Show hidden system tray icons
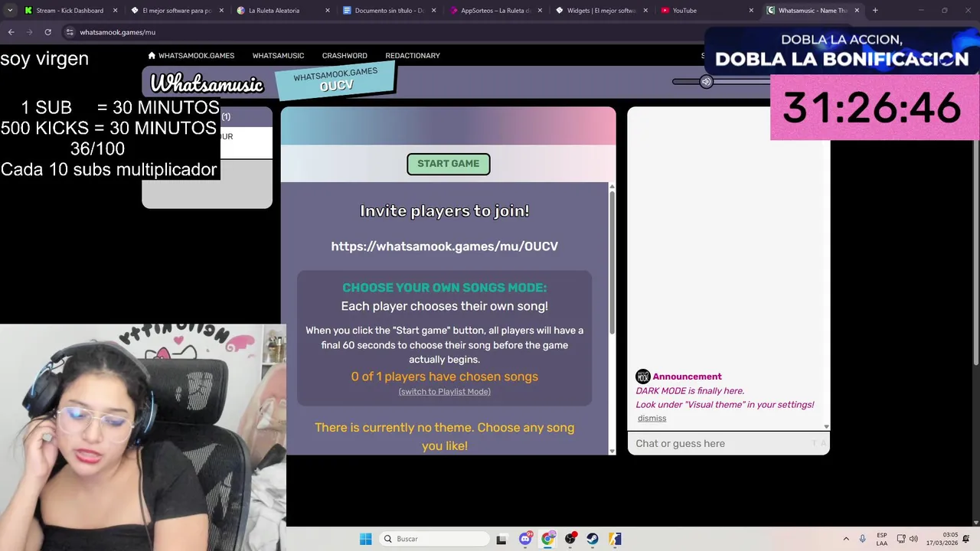The image size is (980, 551). point(846,539)
